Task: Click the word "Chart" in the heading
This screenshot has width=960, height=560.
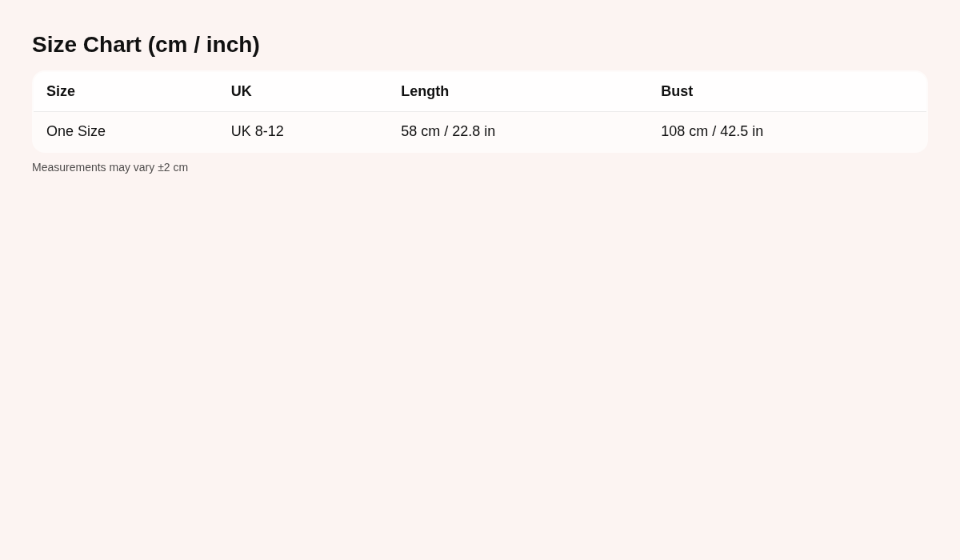Action: coord(112,45)
